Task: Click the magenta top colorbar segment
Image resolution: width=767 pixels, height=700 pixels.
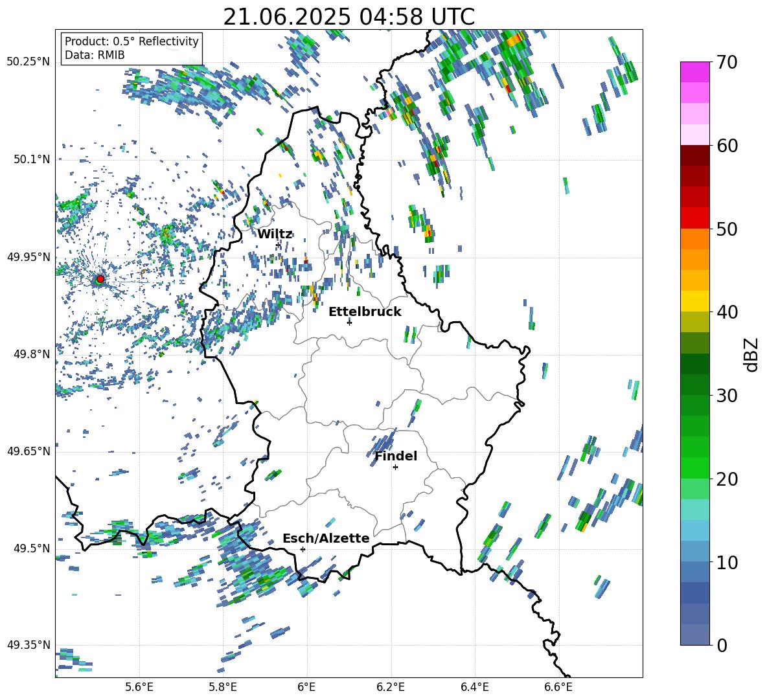Action: coord(694,73)
